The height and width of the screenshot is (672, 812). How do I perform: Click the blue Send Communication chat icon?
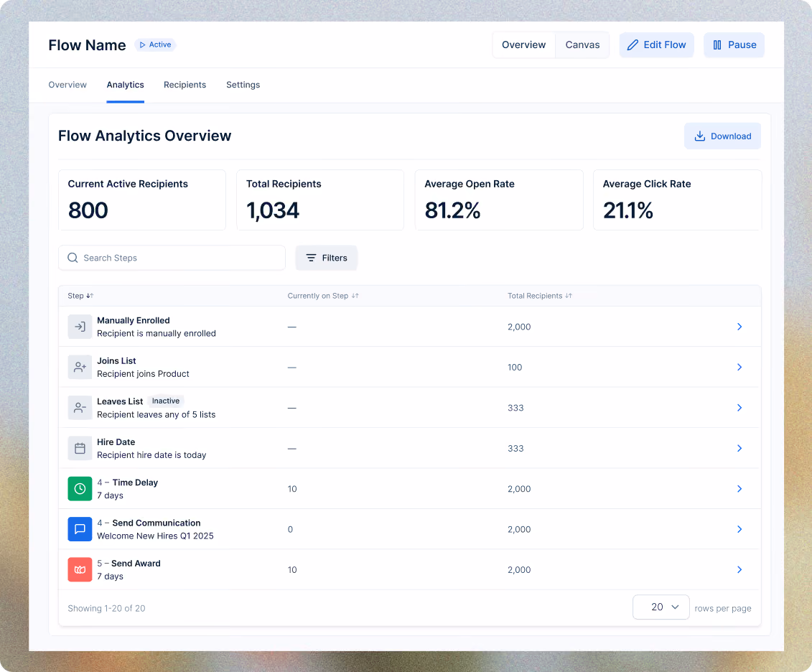80,529
